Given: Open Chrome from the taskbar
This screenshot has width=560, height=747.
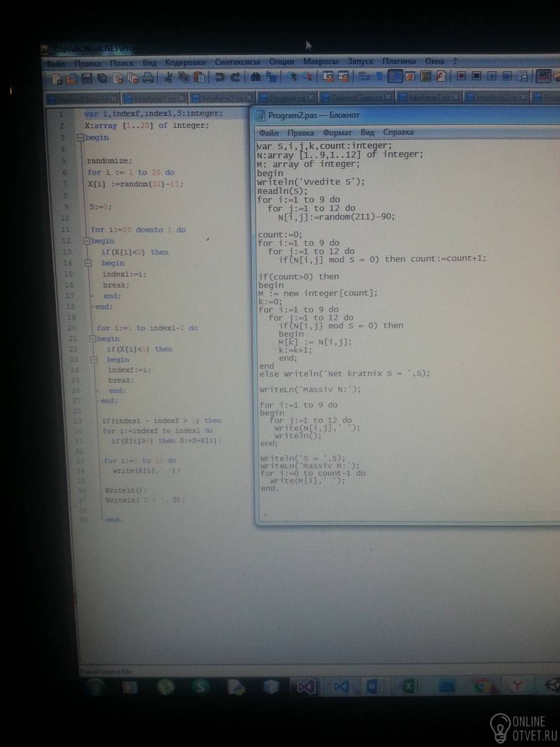Looking at the screenshot, I should 482,685.
